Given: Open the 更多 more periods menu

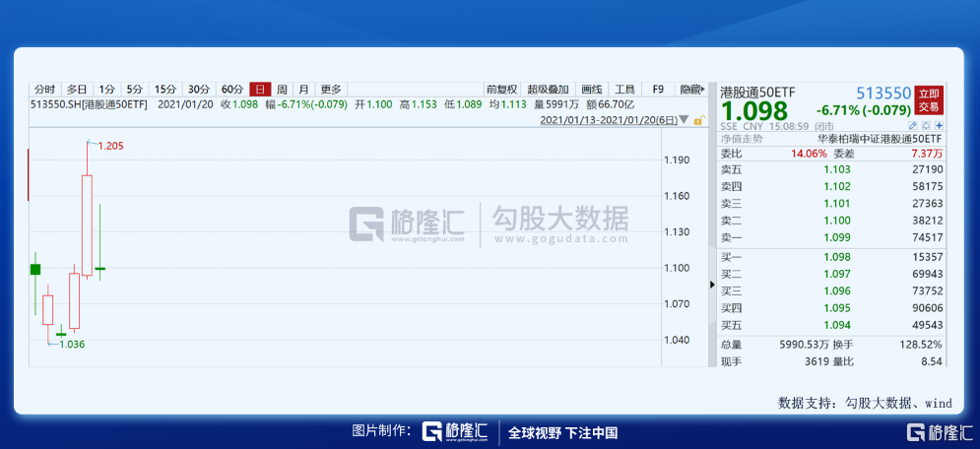Looking at the screenshot, I should coord(331,90).
